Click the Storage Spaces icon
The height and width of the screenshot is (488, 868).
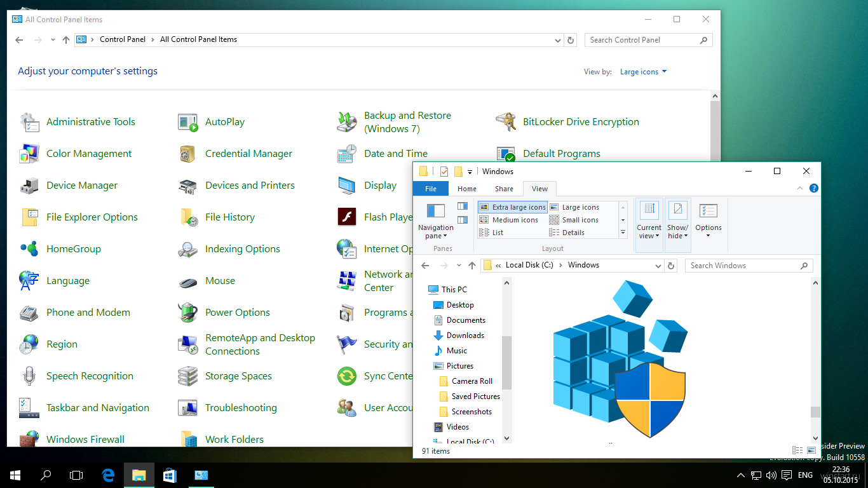pyautogui.click(x=188, y=376)
